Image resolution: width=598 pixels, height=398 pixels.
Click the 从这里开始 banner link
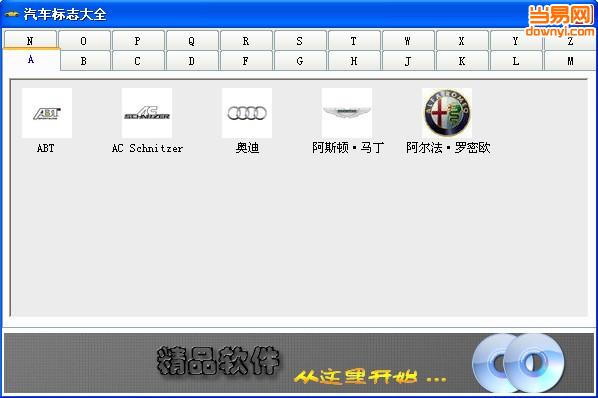[x=370, y=377]
